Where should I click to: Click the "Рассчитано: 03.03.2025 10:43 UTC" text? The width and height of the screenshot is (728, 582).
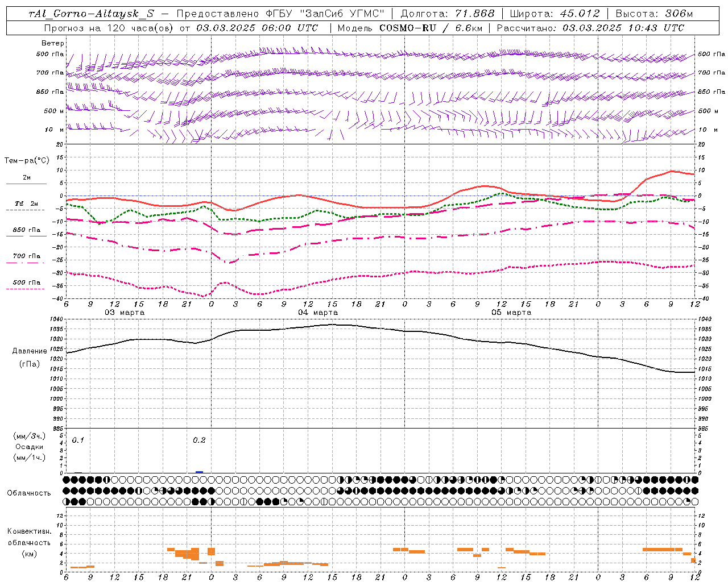590,28
